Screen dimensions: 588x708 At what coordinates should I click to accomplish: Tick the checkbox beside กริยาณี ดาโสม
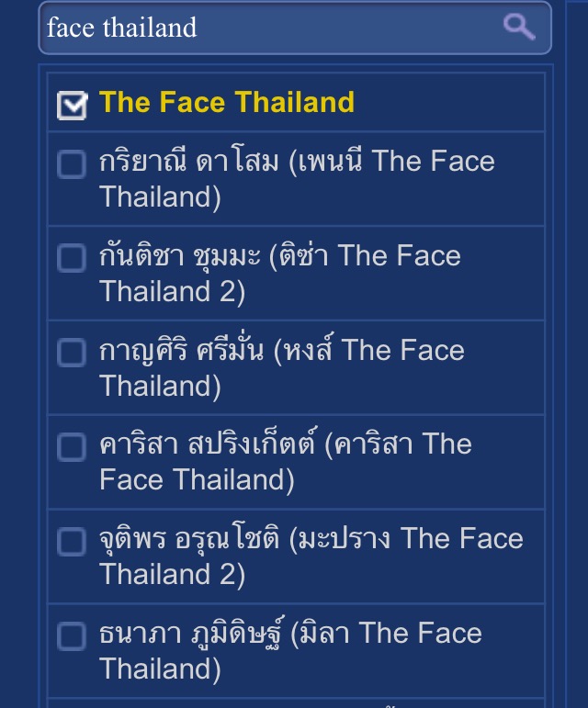coord(72,164)
